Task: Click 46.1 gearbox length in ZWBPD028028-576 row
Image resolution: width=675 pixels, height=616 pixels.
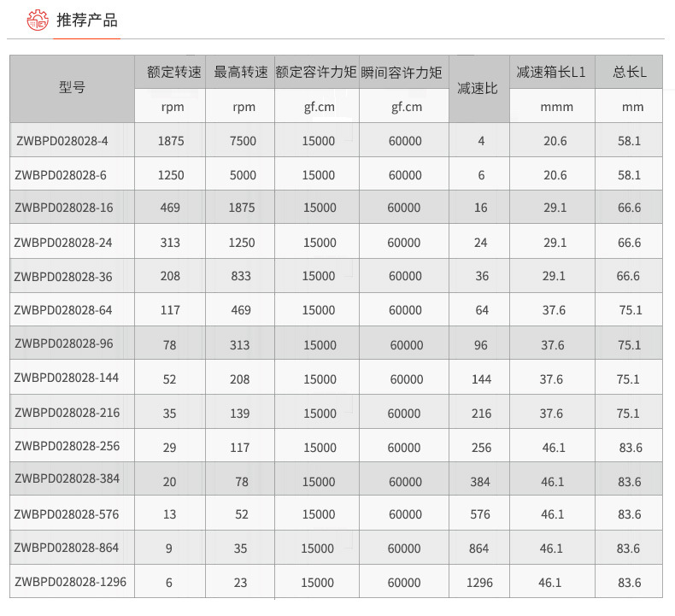Action: click(x=552, y=514)
